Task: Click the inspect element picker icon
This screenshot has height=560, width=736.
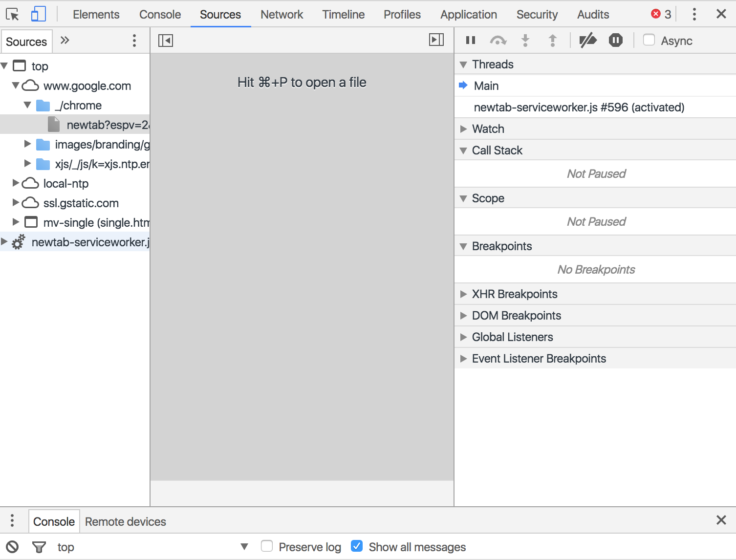Action: click(12, 14)
